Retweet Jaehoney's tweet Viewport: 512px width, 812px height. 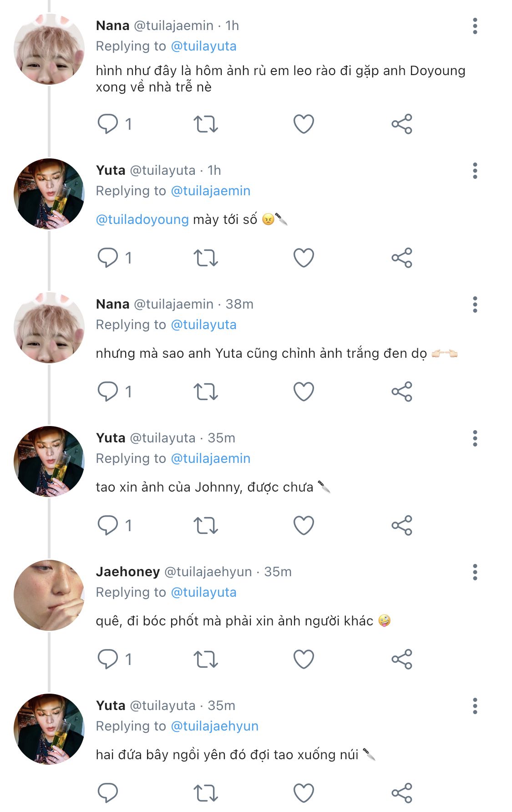[x=206, y=659]
